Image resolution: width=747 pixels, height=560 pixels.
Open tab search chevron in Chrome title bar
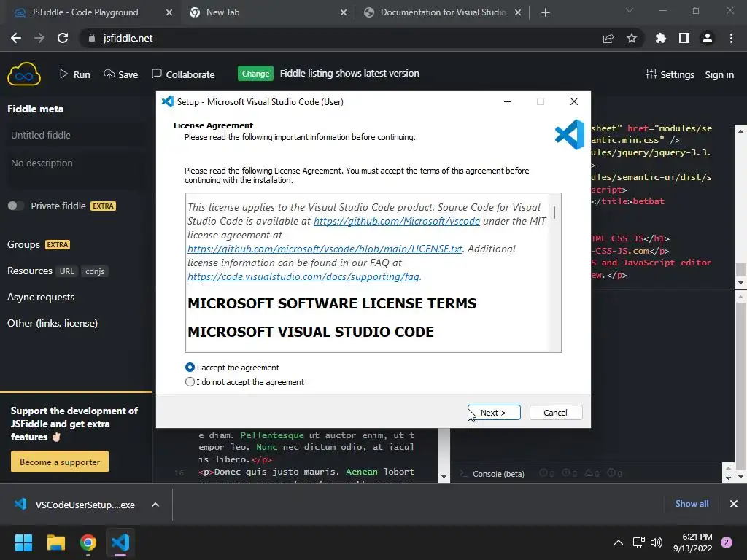pos(630,10)
